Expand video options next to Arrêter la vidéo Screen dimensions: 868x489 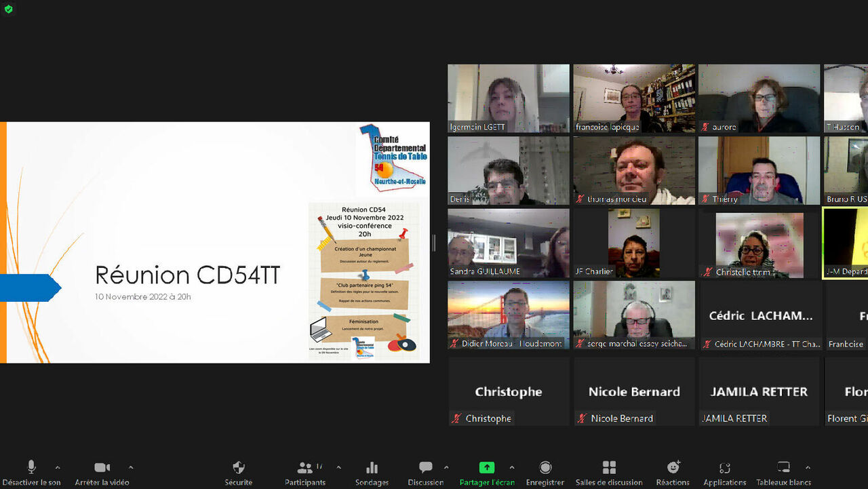click(131, 467)
